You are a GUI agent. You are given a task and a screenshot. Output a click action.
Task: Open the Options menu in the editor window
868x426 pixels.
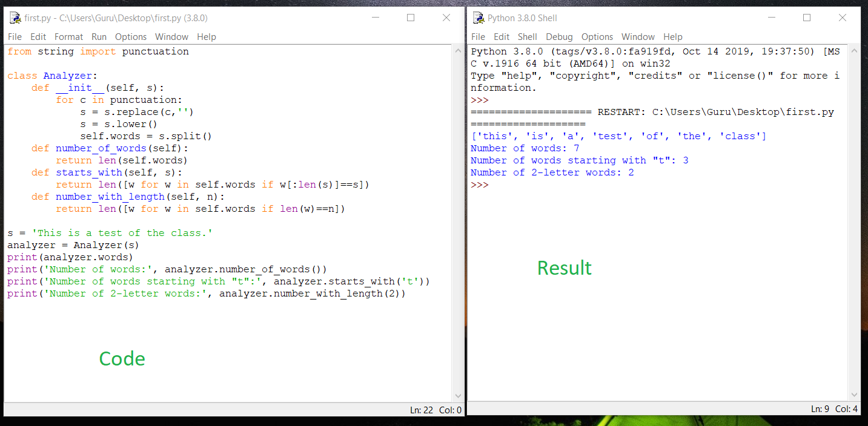pyautogui.click(x=130, y=36)
